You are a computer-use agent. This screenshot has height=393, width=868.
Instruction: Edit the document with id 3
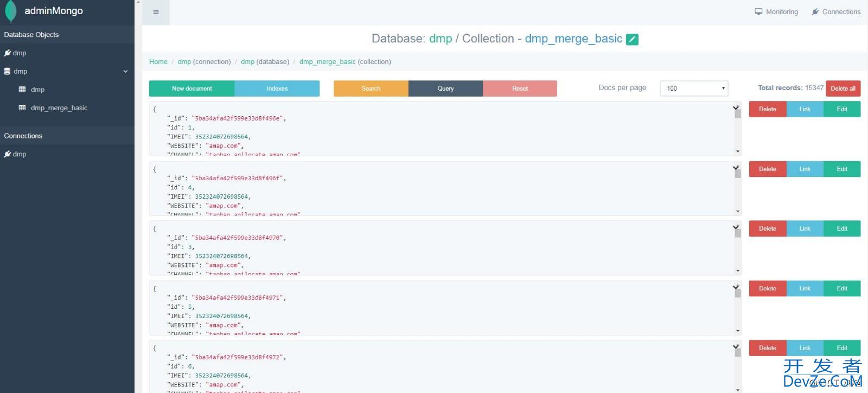point(842,229)
